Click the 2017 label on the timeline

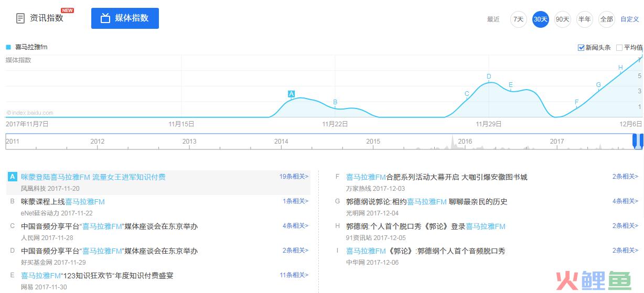(557, 142)
